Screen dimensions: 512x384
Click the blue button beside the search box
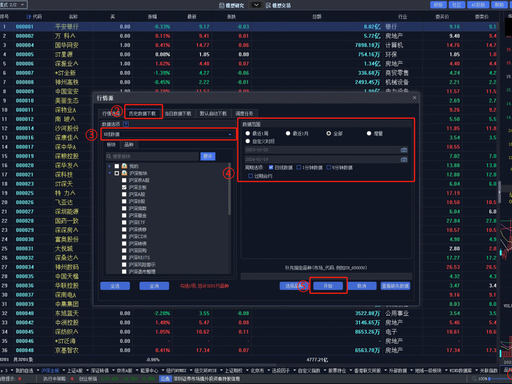pyautogui.click(x=208, y=156)
